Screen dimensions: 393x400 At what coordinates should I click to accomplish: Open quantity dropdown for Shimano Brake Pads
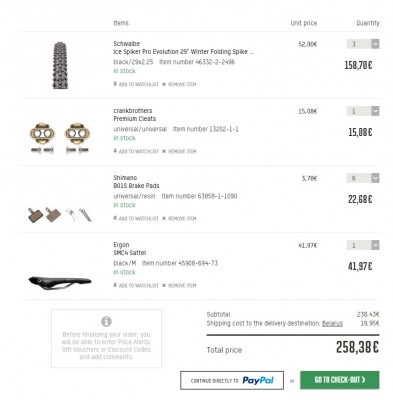pyautogui.click(x=363, y=178)
